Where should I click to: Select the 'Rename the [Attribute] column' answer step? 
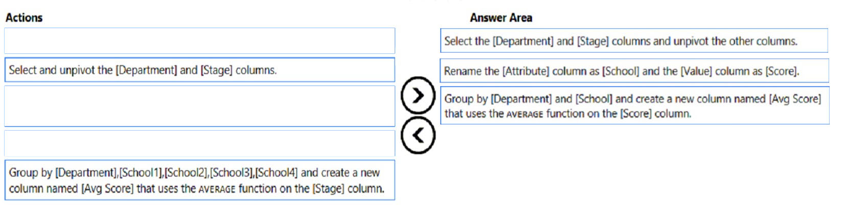[634, 71]
